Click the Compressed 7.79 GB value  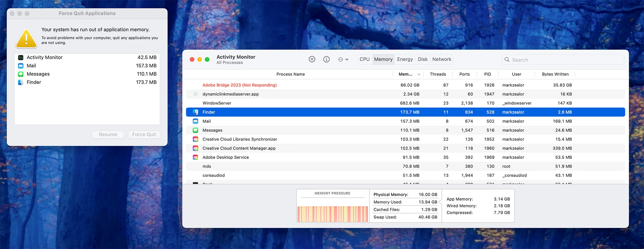click(x=502, y=213)
